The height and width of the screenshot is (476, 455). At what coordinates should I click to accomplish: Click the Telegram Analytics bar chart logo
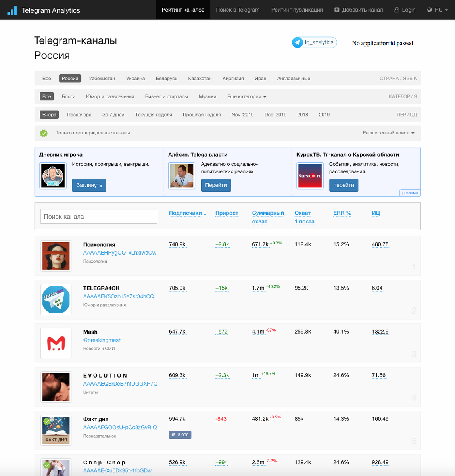[x=12, y=10]
